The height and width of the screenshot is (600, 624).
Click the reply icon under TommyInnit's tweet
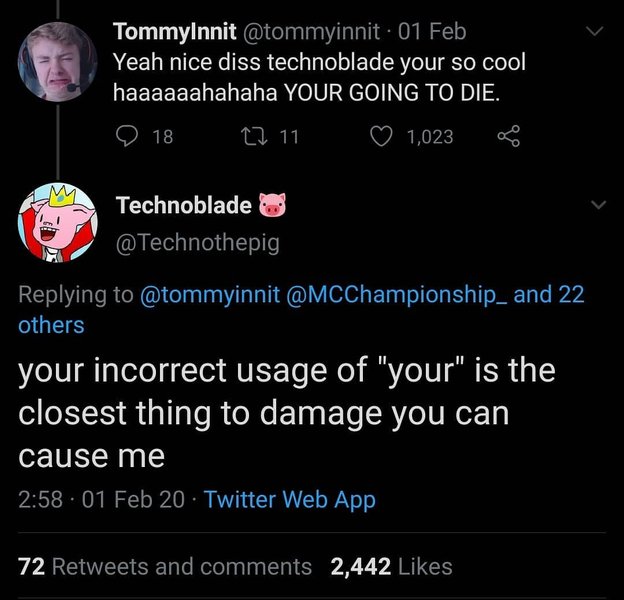128,136
